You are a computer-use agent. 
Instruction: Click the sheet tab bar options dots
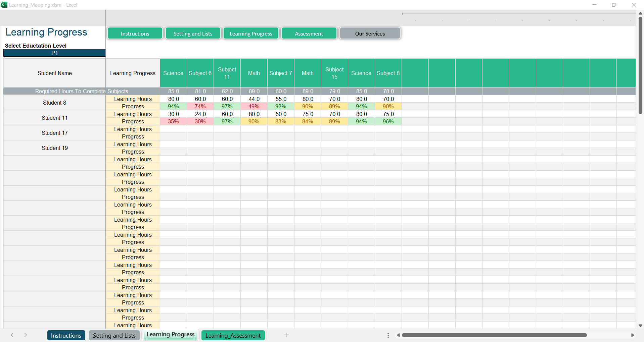point(388,335)
